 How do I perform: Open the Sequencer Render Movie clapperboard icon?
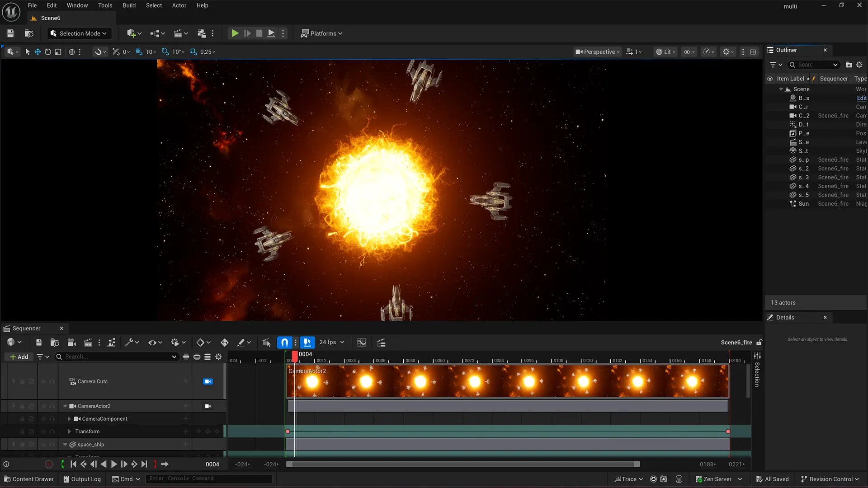pyautogui.click(x=88, y=343)
